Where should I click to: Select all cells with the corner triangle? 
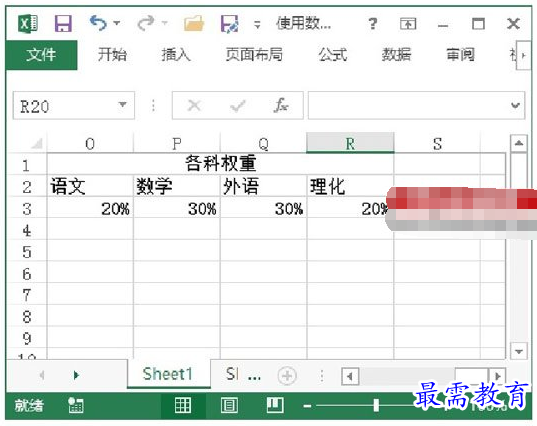pos(36,143)
